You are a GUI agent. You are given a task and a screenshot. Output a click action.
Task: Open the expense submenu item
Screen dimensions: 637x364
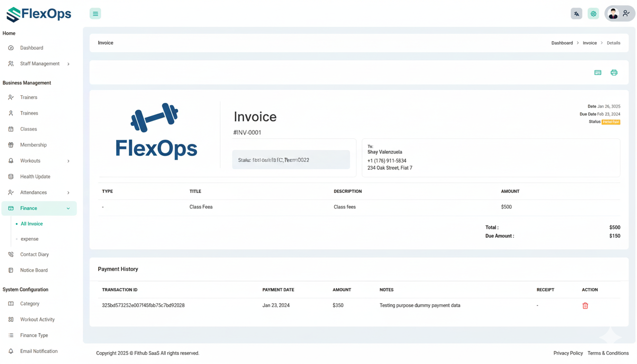(29, 239)
